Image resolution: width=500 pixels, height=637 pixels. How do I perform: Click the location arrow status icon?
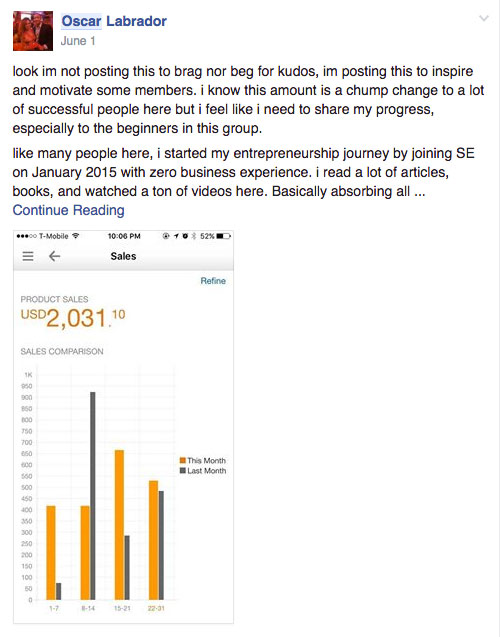click(x=176, y=236)
